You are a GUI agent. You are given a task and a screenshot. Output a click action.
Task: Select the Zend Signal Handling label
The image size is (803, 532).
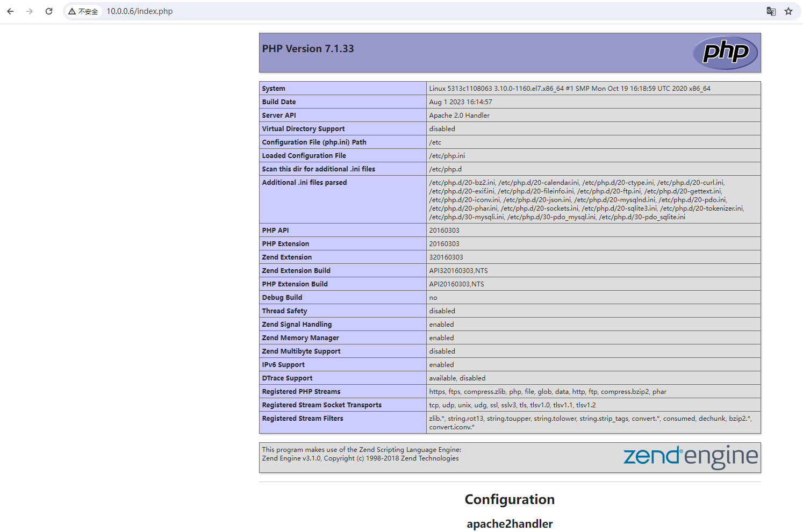tap(297, 325)
